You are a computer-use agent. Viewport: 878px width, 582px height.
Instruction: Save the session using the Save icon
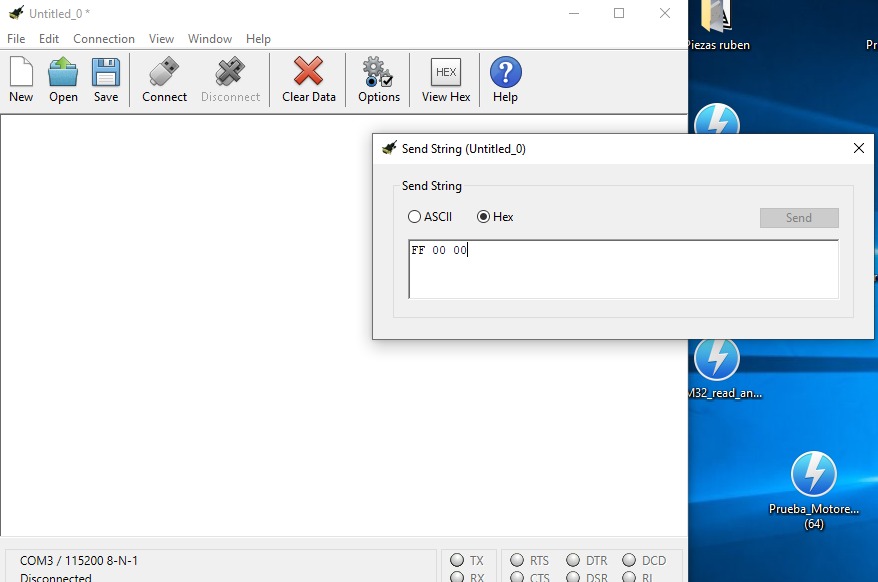click(x=106, y=80)
